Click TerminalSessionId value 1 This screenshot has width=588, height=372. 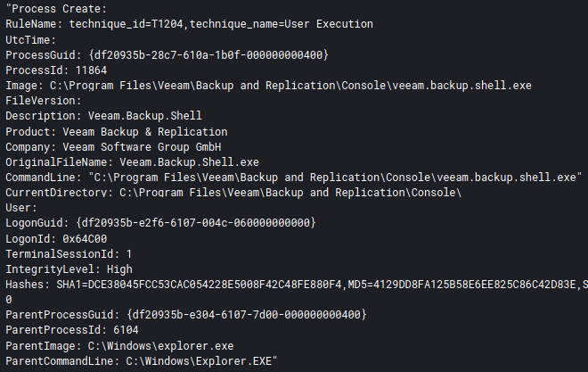click(129, 254)
